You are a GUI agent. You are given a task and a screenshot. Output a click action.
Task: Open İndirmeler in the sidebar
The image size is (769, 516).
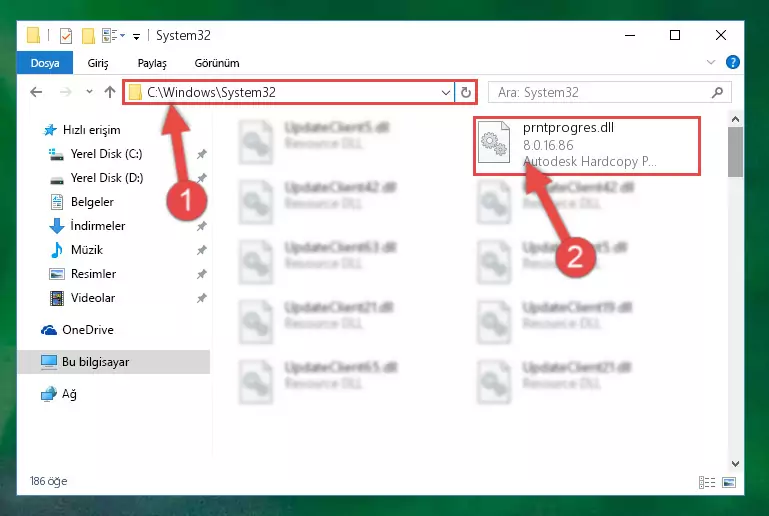click(x=87, y=226)
